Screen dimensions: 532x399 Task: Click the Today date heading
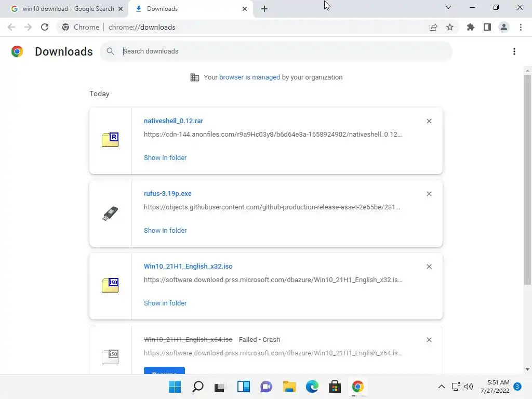coord(99,94)
